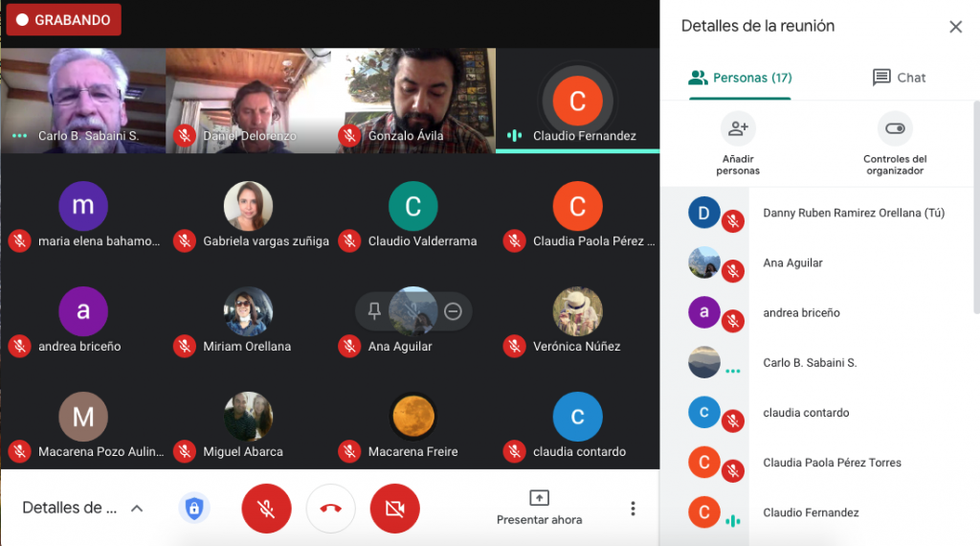Click muted mic icon beside Claudia Paola Pérez tile
The image size is (980, 546).
point(514,240)
